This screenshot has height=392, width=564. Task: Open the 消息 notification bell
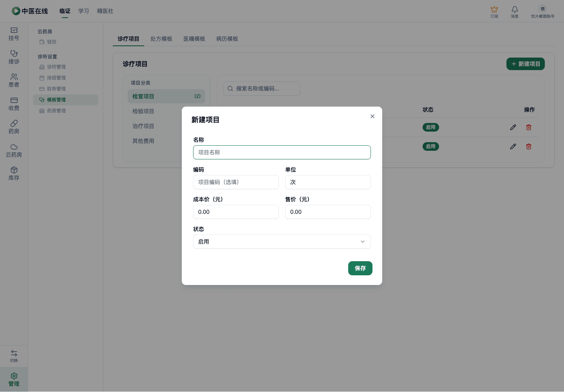pyautogui.click(x=515, y=12)
